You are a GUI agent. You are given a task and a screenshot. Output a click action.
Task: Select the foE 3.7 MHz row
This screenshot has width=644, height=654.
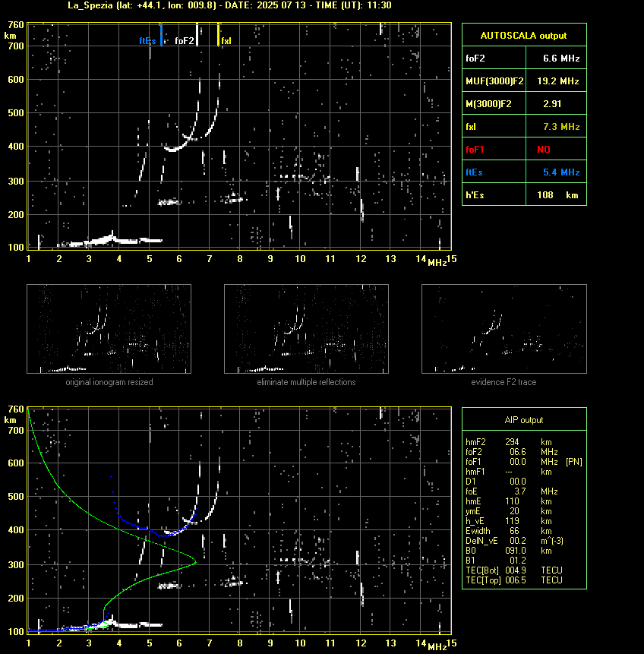click(x=512, y=491)
